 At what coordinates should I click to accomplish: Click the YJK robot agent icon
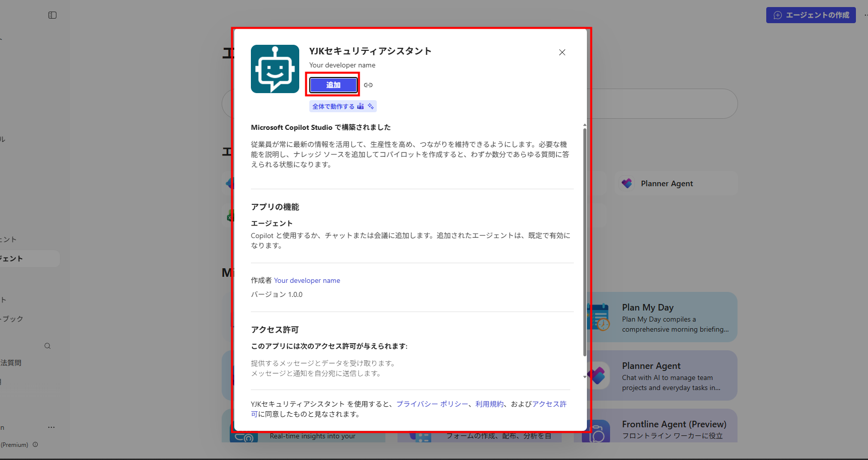pyautogui.click(x=275, y=69)
